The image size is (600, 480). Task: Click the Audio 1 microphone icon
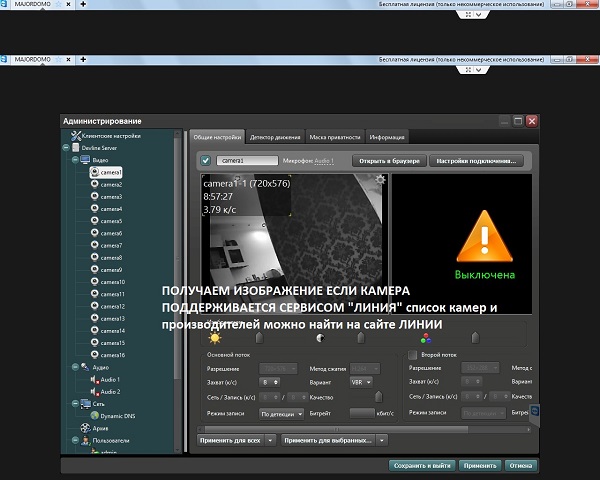tap(93, 380)
